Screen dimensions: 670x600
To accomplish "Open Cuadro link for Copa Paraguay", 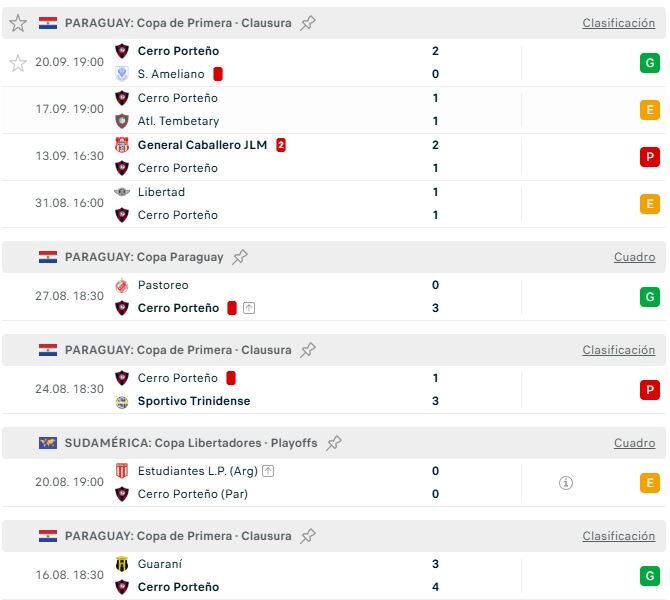I will [x=634, y=257].
